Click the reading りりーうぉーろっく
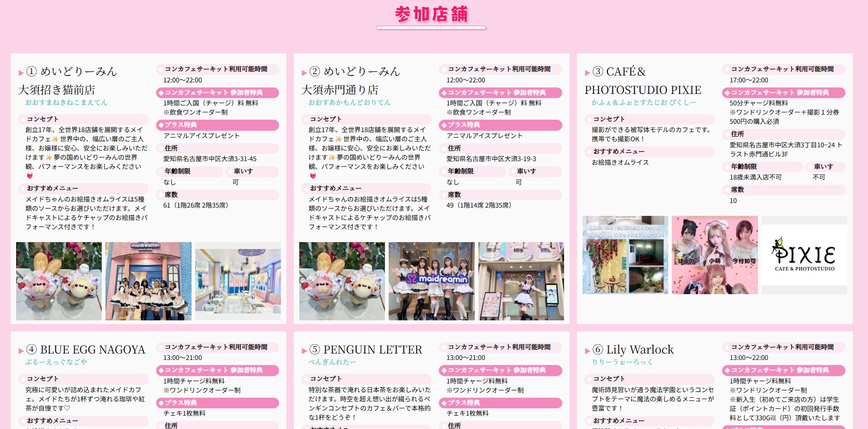The width and height of the screenshot is (868, 429). pyautogui.click(x=622, y=362)
